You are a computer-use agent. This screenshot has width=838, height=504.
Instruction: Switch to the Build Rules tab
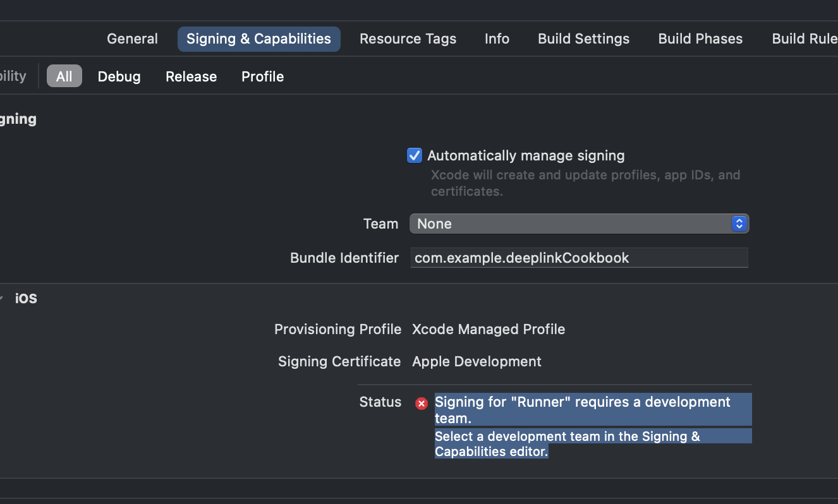coord(805,39)
